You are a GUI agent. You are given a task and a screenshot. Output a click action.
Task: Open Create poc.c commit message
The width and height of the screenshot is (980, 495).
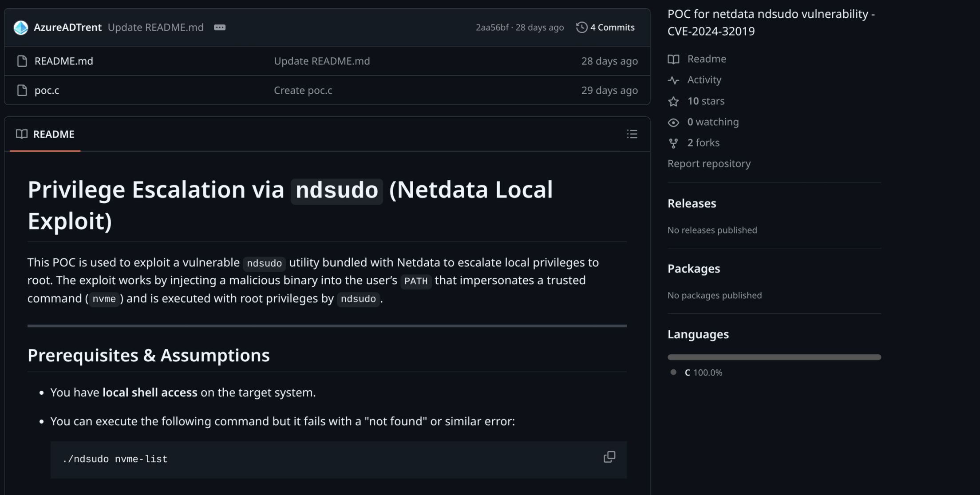(303, 91)
